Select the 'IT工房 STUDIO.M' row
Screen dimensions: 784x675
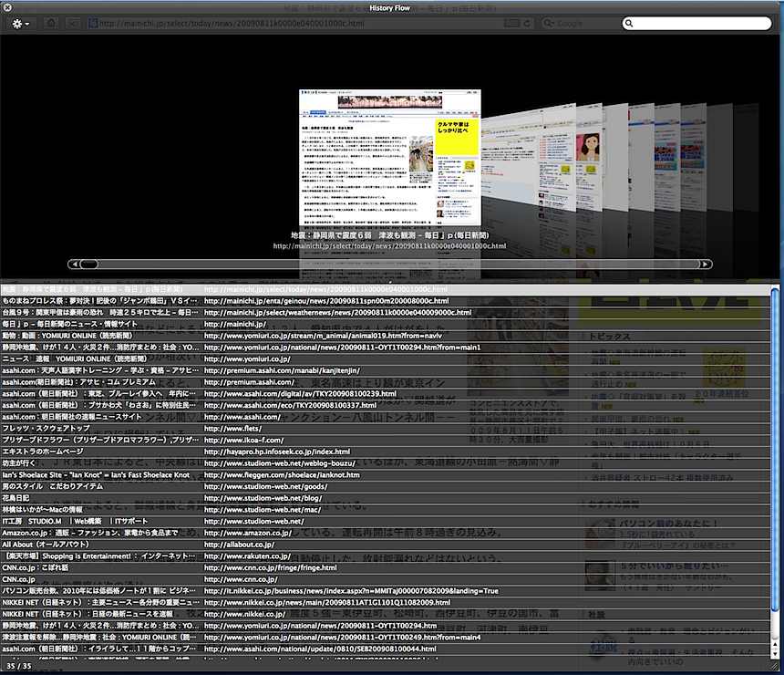click(385, 521)
